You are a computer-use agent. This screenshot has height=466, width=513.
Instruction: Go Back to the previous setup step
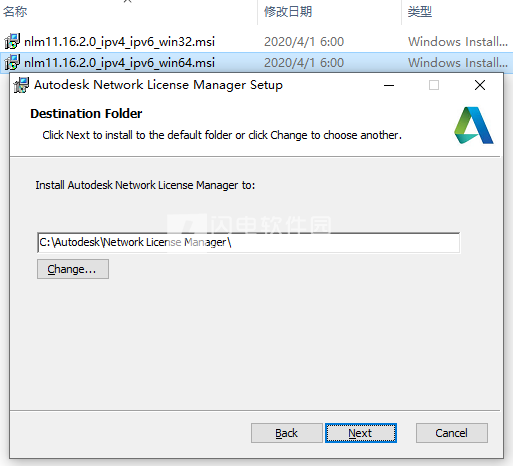(287, 433)
